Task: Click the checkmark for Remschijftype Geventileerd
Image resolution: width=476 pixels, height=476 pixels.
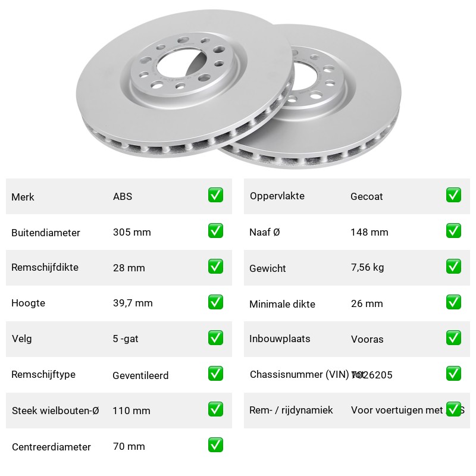Action: [215, 374]
